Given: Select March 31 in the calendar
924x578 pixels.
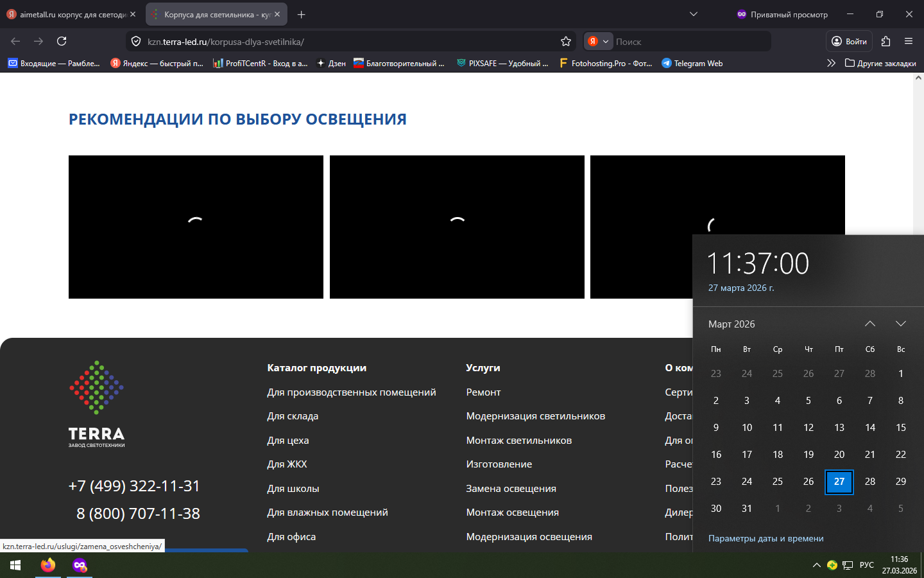Looking at the screenshot, I should point(747,508).
